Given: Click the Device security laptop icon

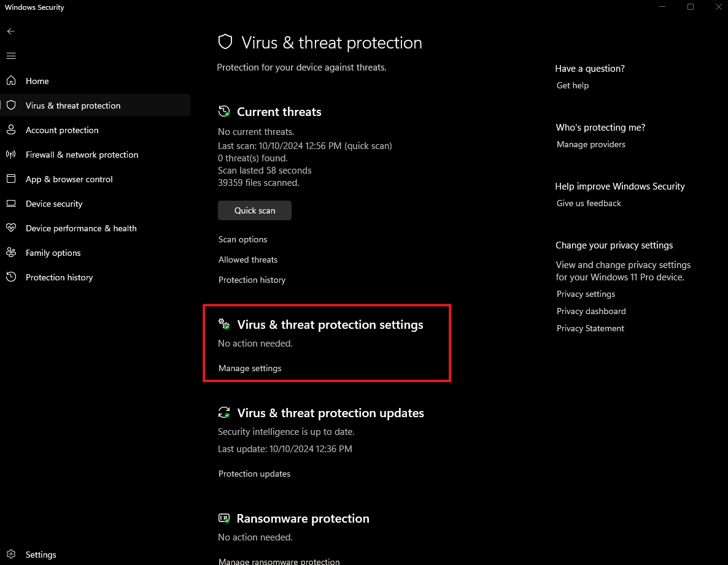Looking at the screenshot, I should (x=11, y=204).
